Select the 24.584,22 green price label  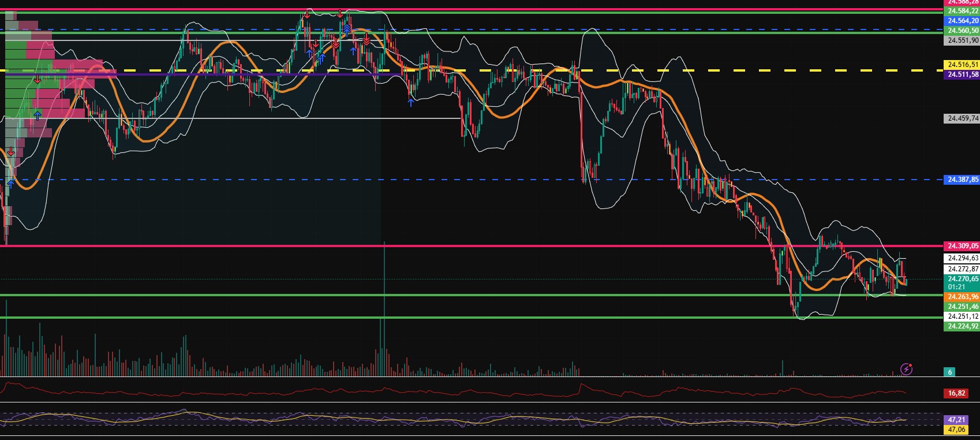pyautogui.click(x=962, y=11)
